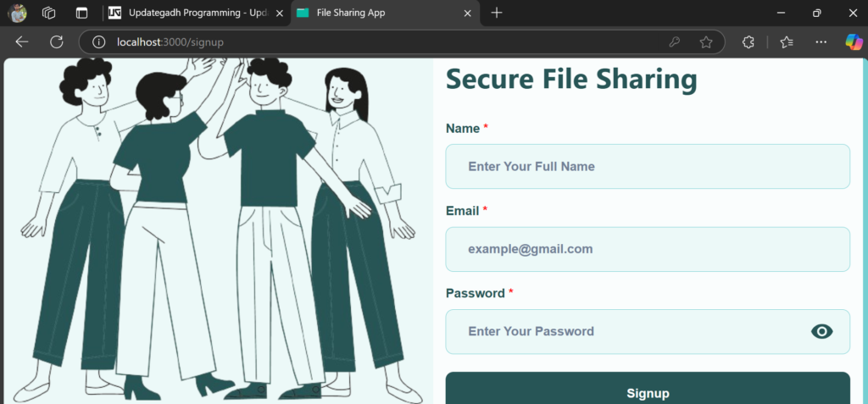This screenshot has width=868, height=404.
Task: Select the File Sharing App tab
Action: click(x=386, y=13)
